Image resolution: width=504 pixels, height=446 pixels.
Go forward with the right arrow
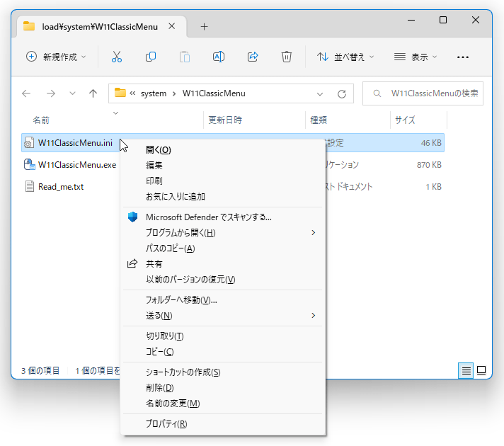[x=51, y=93]
